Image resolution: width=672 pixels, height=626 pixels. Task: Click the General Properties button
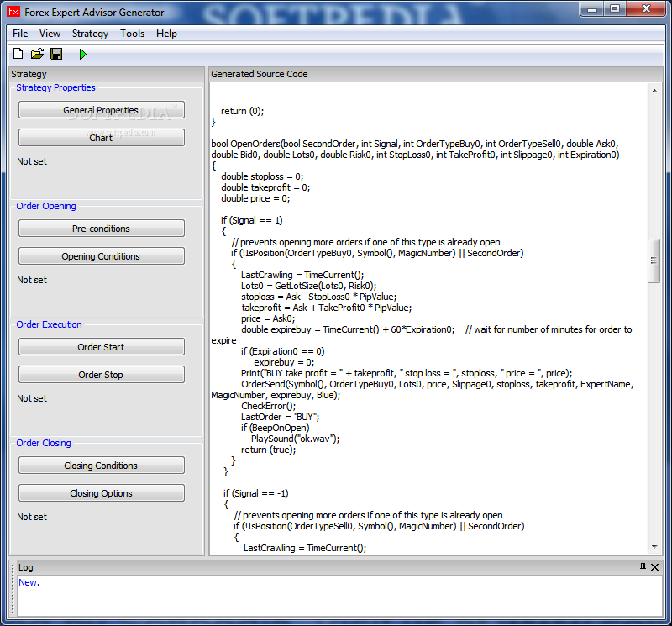click(x=101, y=110)
